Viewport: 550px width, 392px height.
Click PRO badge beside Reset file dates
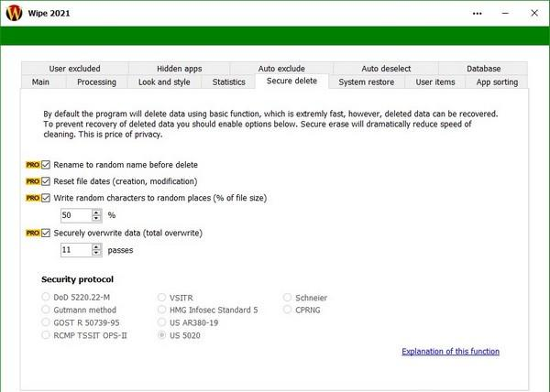tap(33, 181)
